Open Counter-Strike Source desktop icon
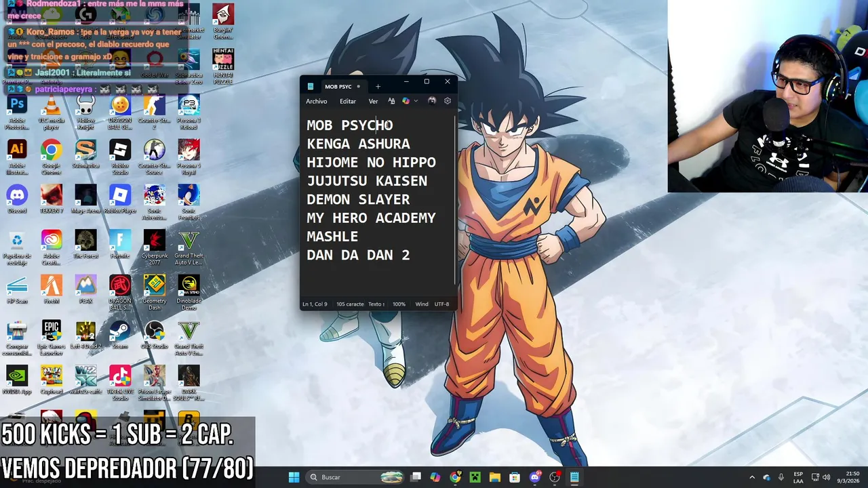 tap(155, 158)
